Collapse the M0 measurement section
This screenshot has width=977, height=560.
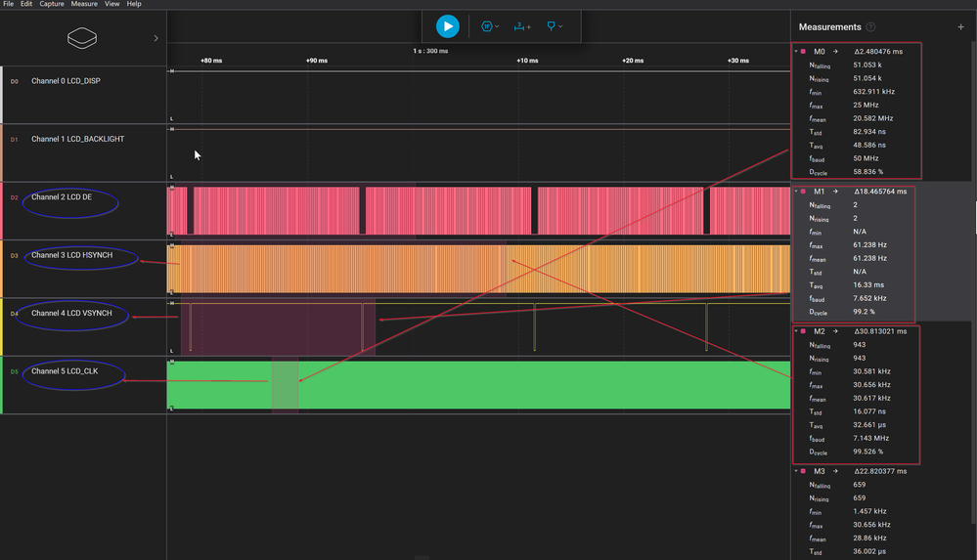tap(796, 51)
